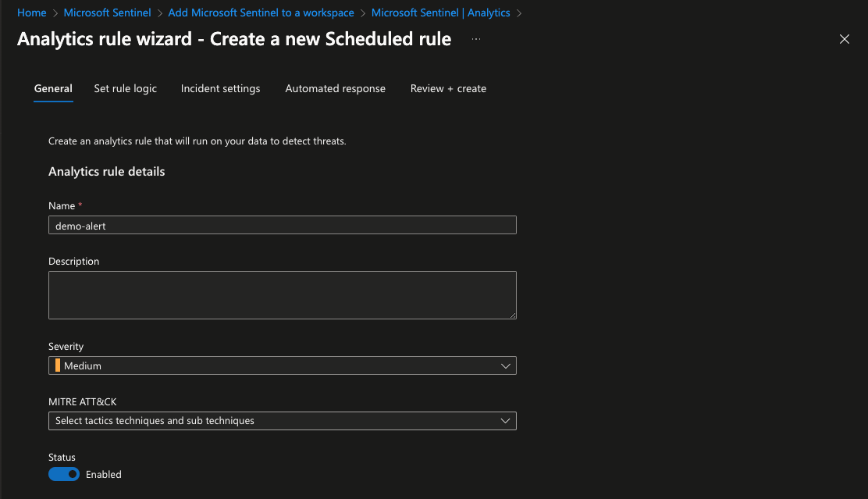Click the Severity dropdown chevron arrow

click(x=505, y=365)
